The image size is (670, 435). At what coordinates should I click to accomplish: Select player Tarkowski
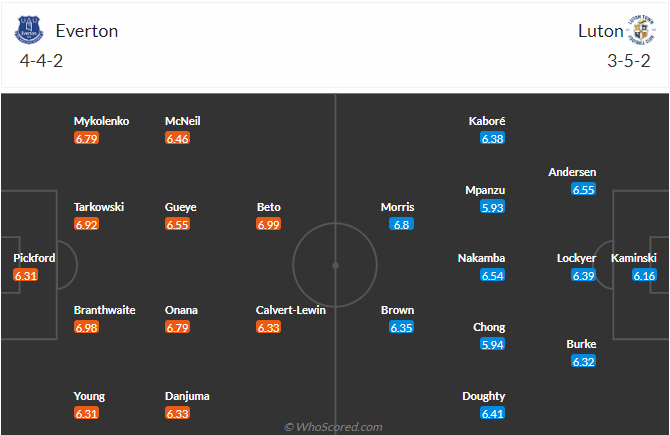click(99, 207)
